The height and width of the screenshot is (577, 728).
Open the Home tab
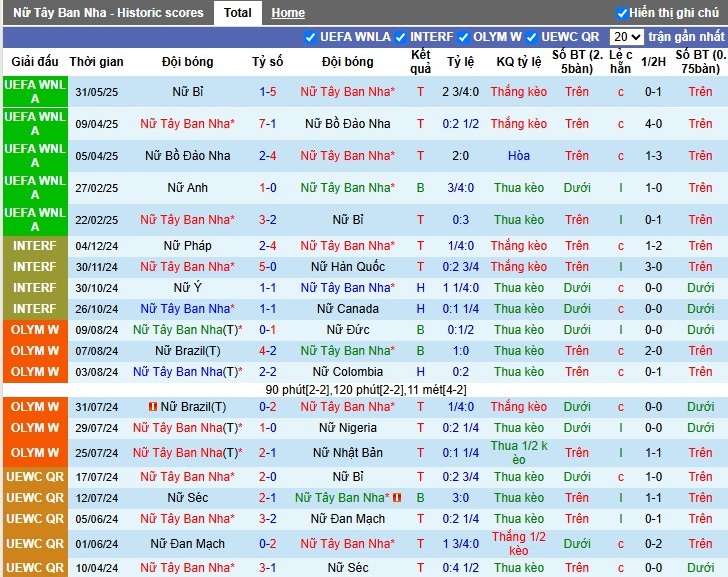pyautogui.click(x=288, y=13)
